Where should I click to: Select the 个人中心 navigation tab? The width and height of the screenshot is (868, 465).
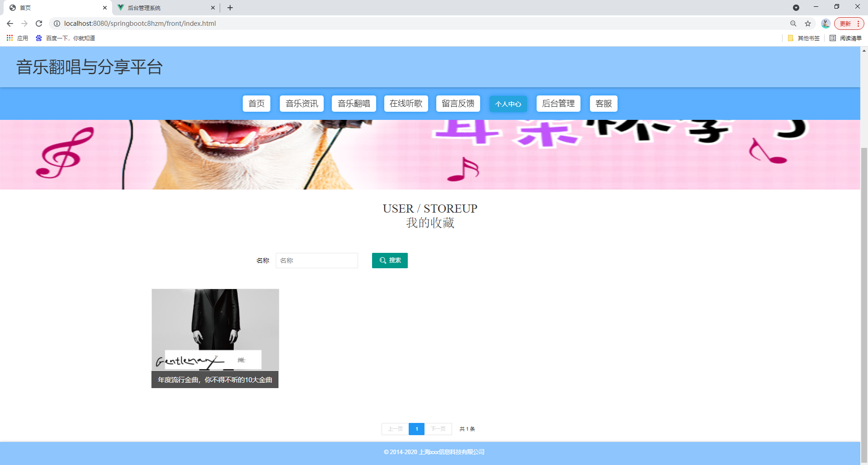508,104
